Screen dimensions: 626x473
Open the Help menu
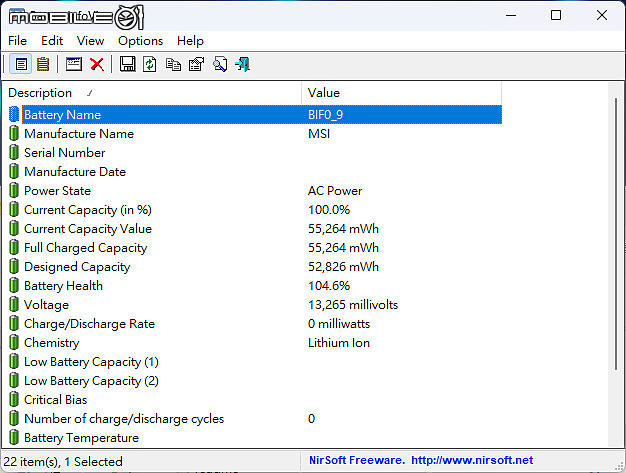[190, 41]
